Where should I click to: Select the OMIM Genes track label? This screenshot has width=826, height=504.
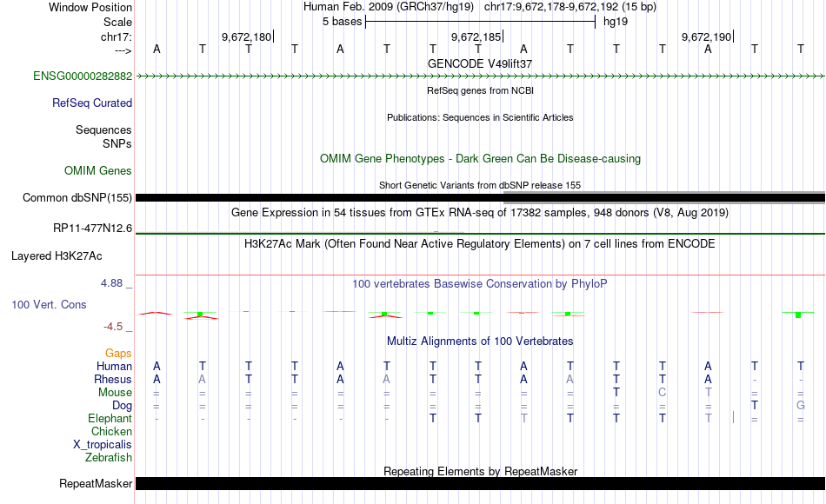coord(98,170)
